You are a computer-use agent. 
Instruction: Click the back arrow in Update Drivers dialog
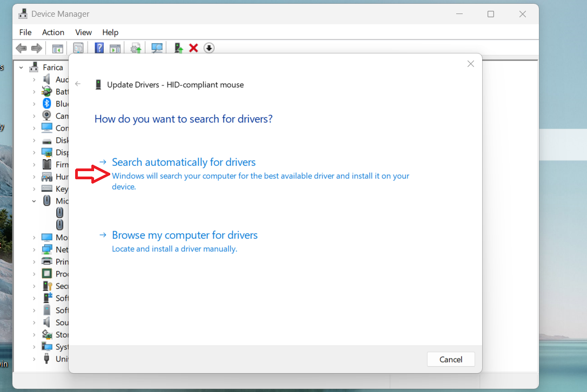(78, 84)
